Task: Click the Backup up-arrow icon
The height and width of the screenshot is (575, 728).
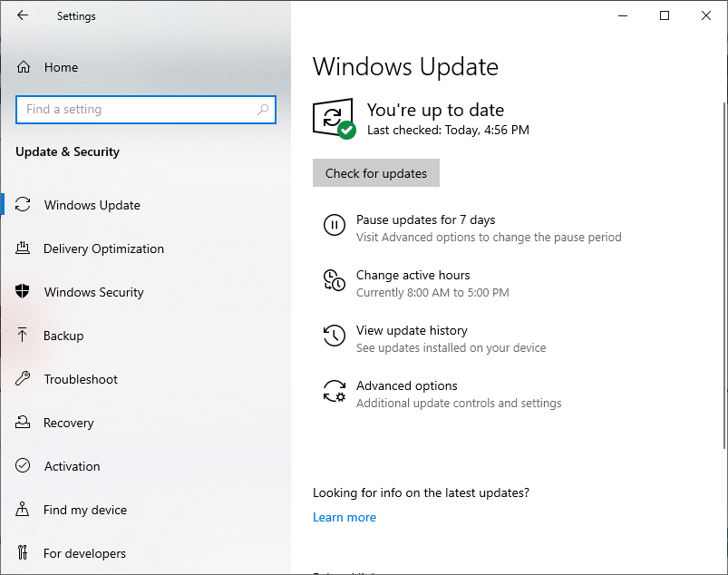Action: 23,335
